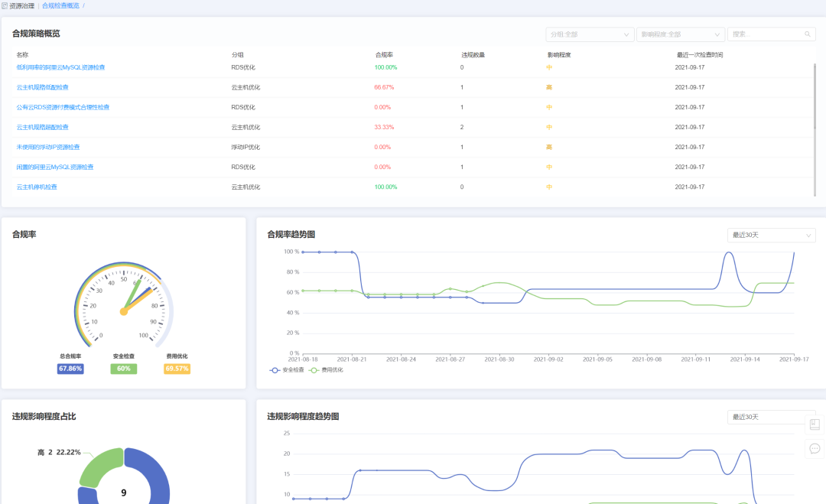Viewport: 826px width, 504px height.
Task: Click the green 高 segment of the donut chart
Action: point(101,467)
